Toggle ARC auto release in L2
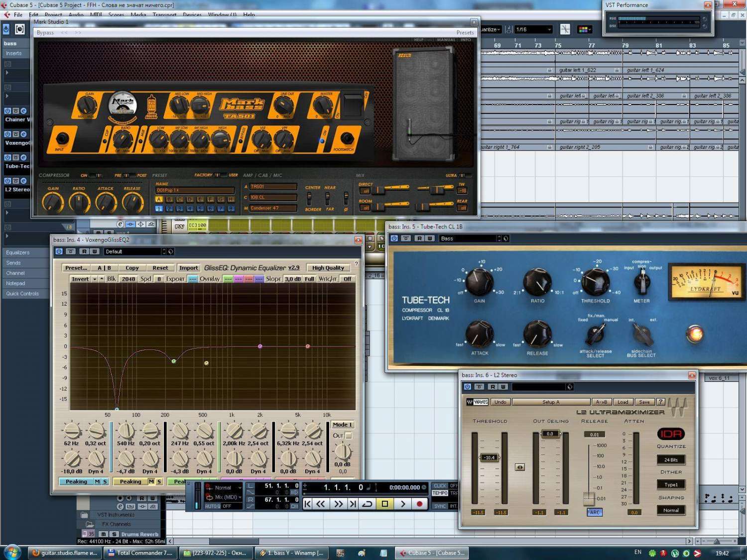747x560 pixels. click(x=595, y=512)
